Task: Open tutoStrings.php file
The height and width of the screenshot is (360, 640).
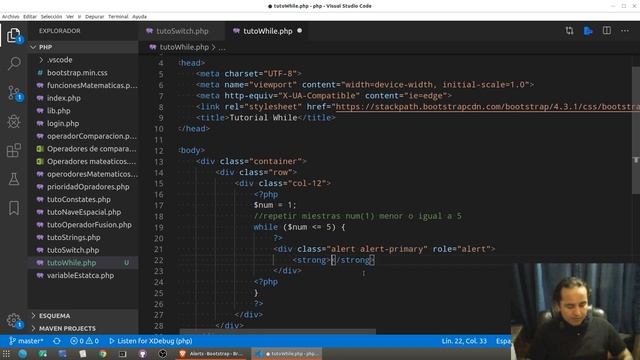Action: coord(83,237)
